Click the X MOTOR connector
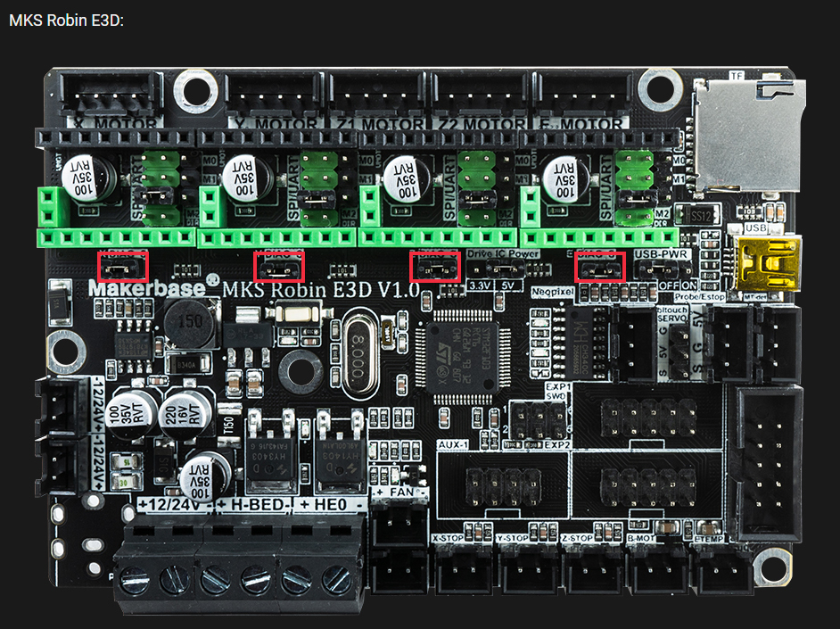Viewport: 840px width, 629px height. coord(109,94)
